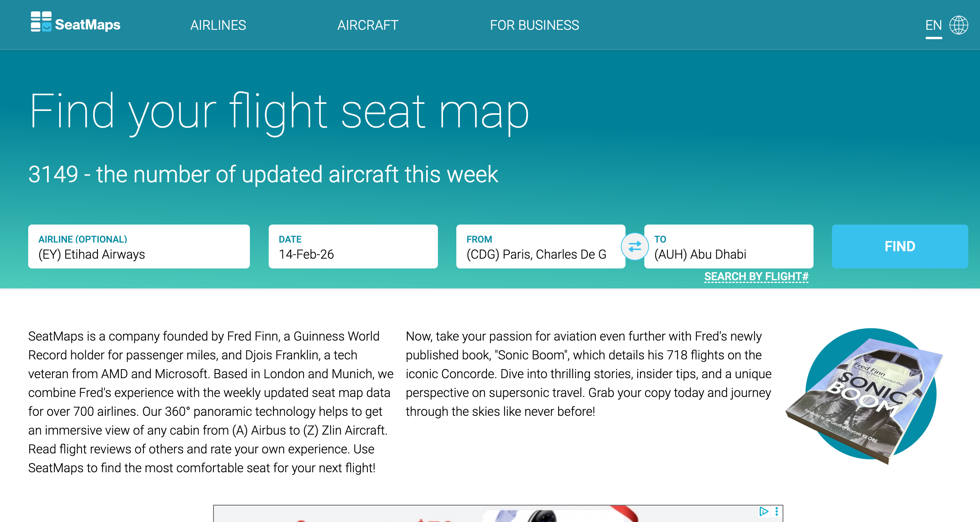Edit the (AUH) Abu Dhabi destination field
The image size is (980, 522).
[x=729, y=254]
